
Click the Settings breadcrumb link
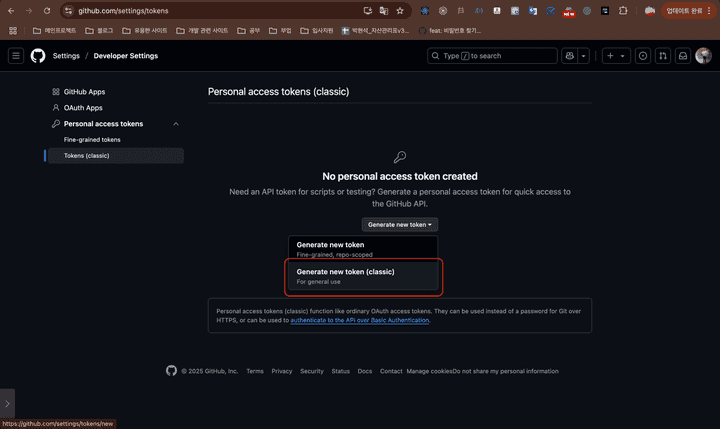click(66, 56)
